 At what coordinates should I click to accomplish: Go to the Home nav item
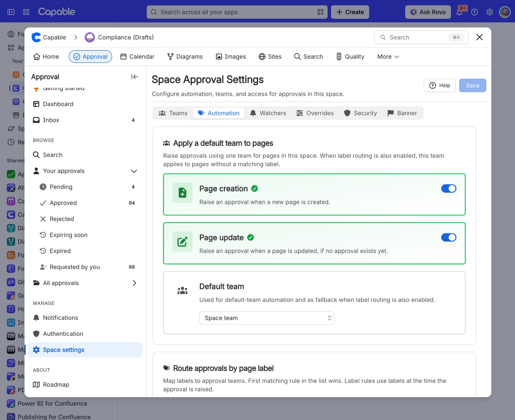[46, 57]
